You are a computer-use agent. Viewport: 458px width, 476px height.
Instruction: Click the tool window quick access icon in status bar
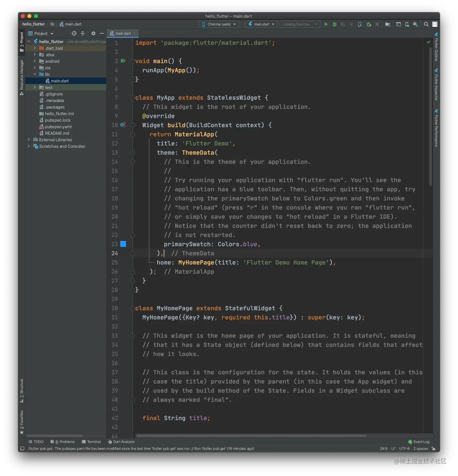pos(22,449)
